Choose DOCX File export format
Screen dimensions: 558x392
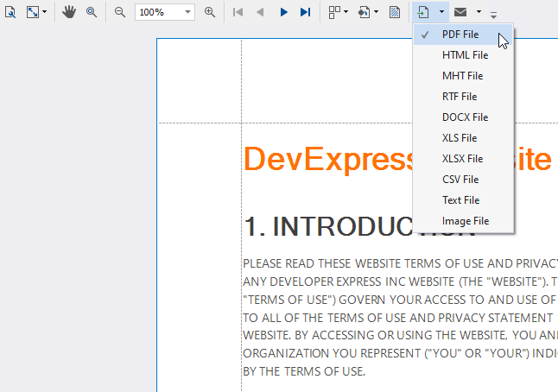(465, 117)
